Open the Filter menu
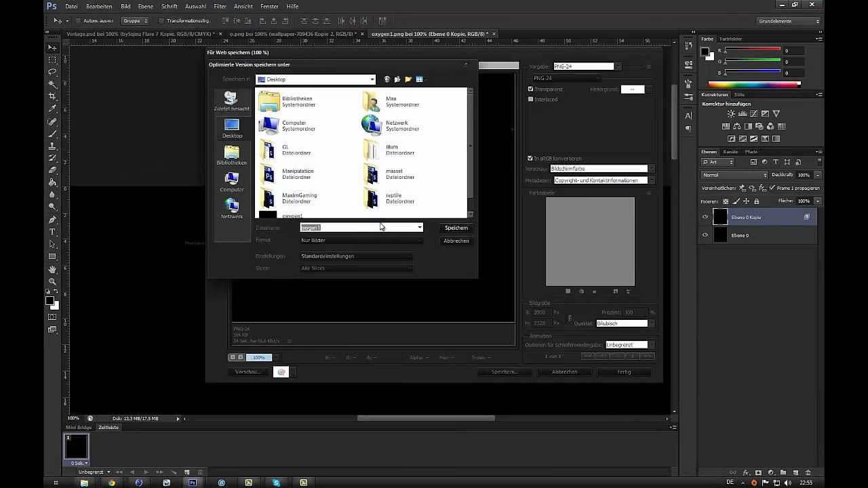Image resolution: width=868 pixels, height=488 pixels. 220,6
